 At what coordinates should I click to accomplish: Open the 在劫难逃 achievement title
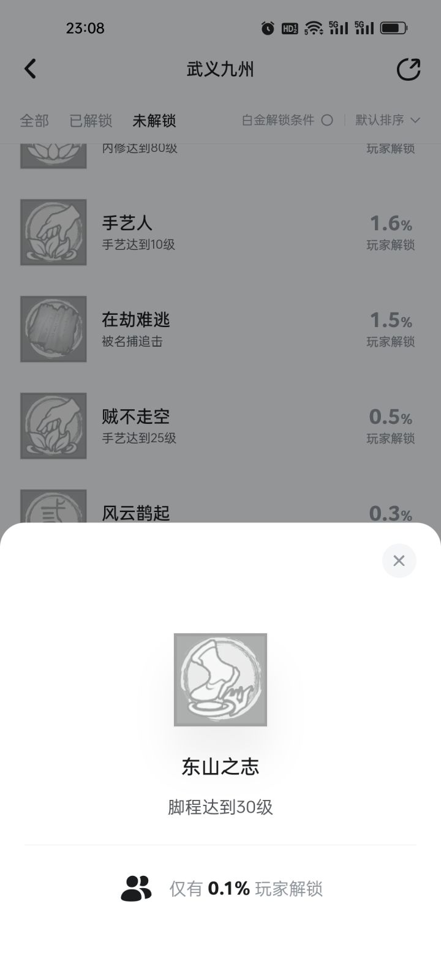[x=136, y=320]
